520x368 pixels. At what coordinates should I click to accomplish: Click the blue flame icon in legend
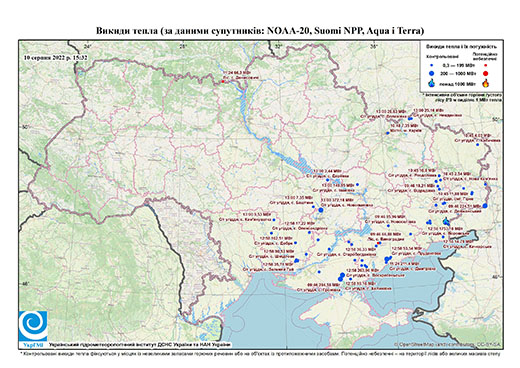[431, 83]
